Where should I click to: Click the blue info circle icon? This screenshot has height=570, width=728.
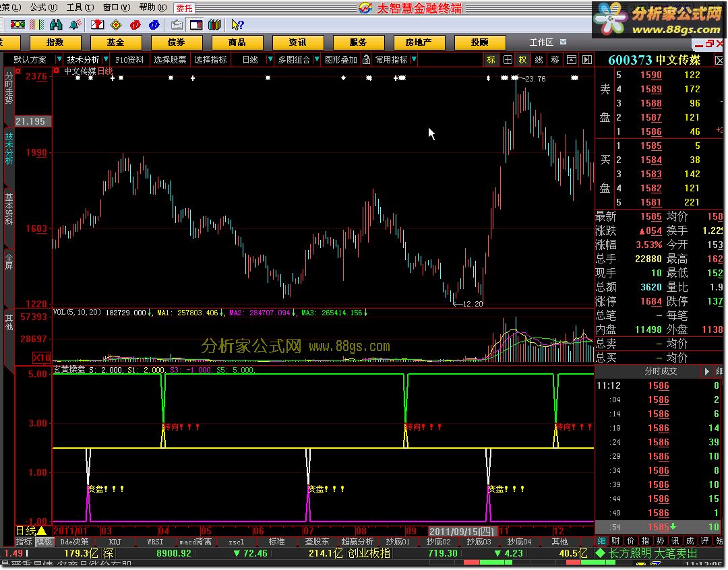[154, 25]
